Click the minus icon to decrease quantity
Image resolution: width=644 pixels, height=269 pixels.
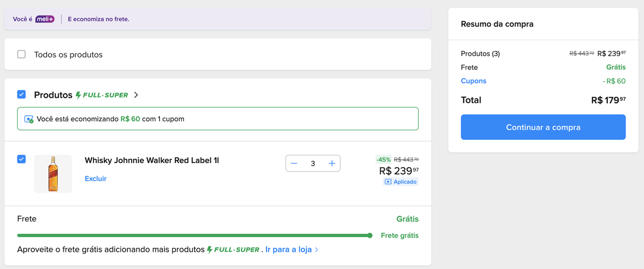tap(294, 164)
